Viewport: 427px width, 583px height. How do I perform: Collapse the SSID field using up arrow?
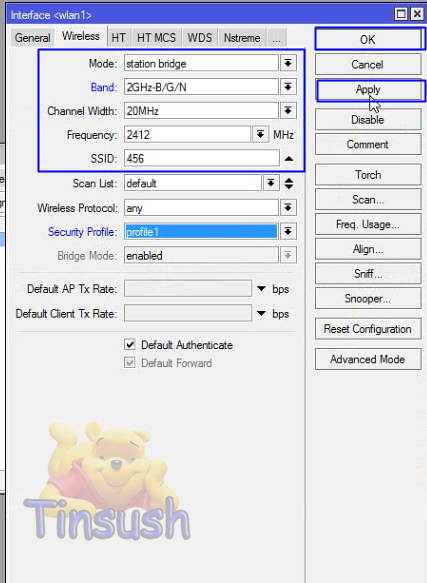coord(289,159)
